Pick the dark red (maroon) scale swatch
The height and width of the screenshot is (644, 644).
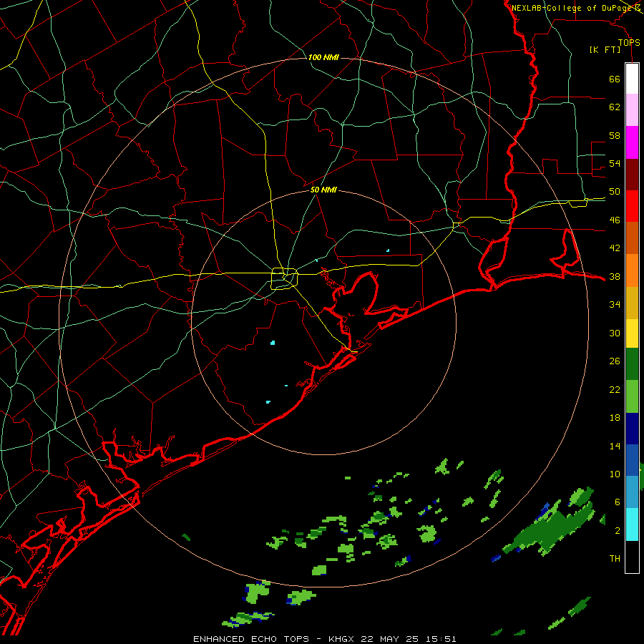(632, 174)
